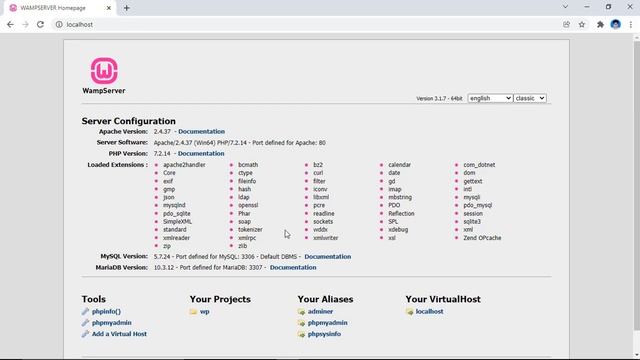
Task: Bookmark this tab with the star icon
Action: click(582, 24)
